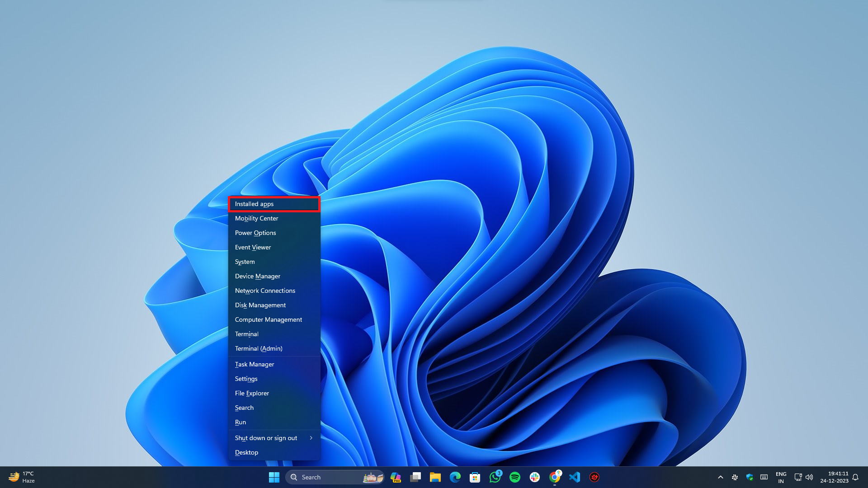
Task: Select Search in the context menu
Action: pos(274,408)
